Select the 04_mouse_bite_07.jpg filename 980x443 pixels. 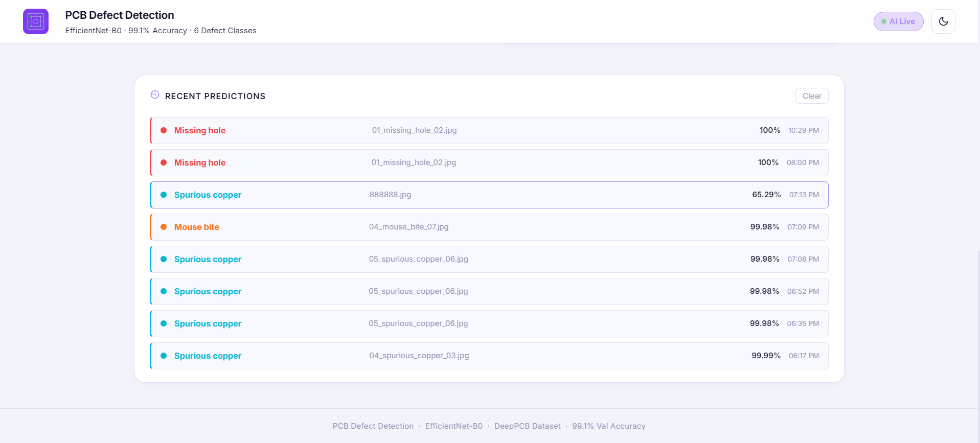pos(408,227)
